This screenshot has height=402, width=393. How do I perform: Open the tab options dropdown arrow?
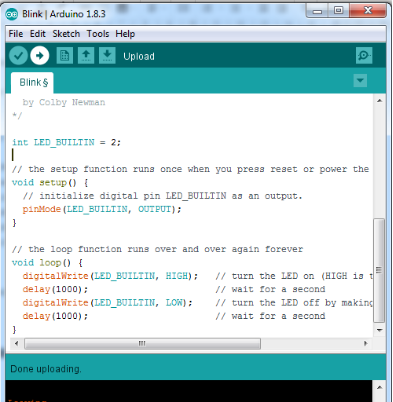tap(360, 81)
